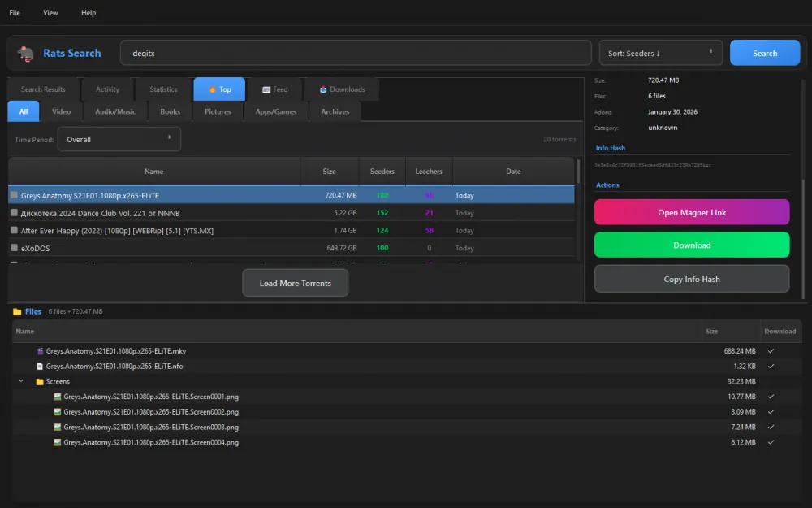Click the mkv video file icon
The image size is (812, 508).
pos(39,351)
